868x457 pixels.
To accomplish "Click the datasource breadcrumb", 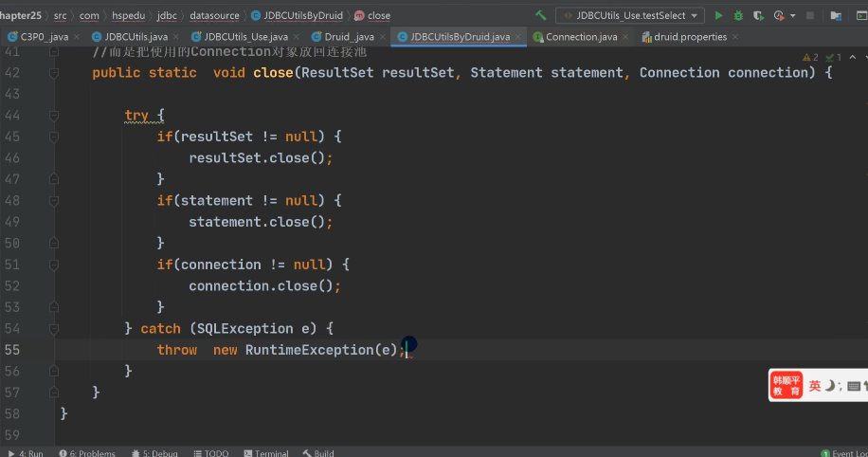I will (x=215, y=15).
